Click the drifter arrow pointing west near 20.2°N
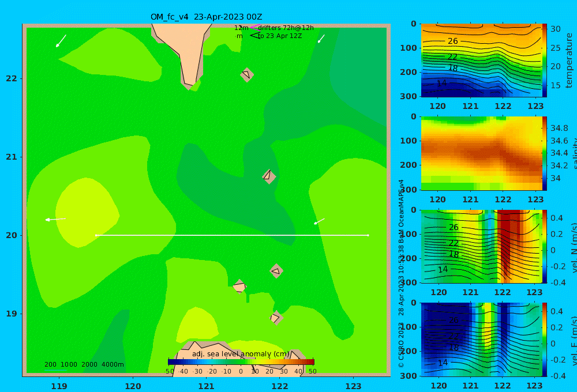This screenshot has width=577, height=392. point(55,220)
